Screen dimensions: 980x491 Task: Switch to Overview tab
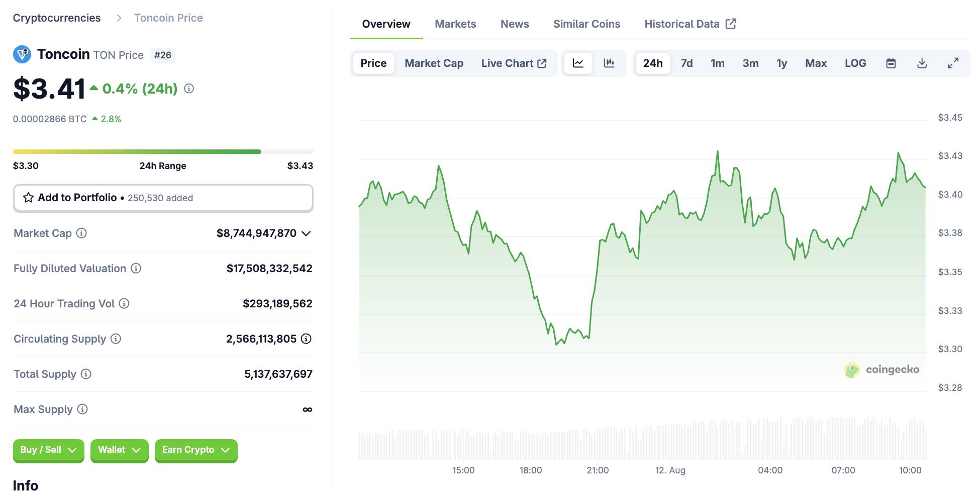pos(386,24)
